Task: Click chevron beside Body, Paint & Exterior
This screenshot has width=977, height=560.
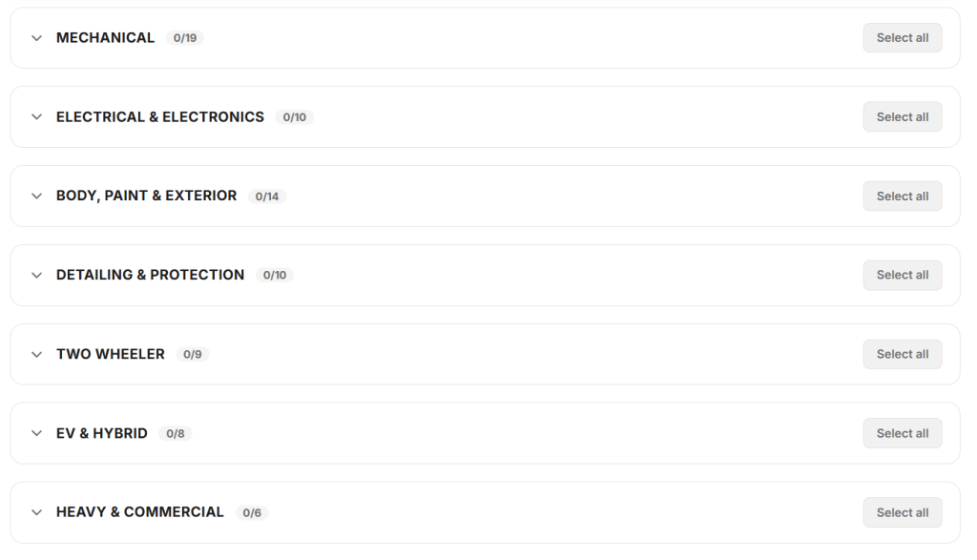Action: [36, 197]
